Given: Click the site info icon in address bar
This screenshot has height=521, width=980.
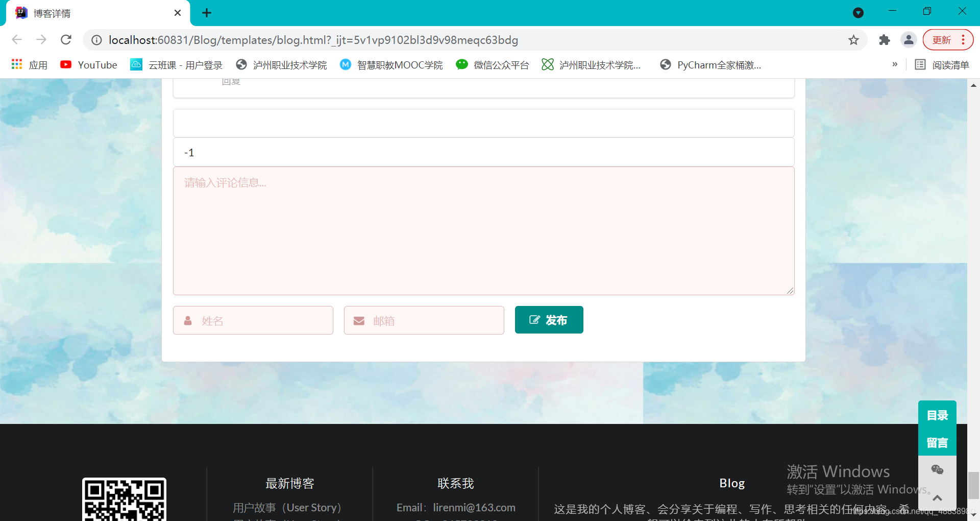Looking at the screenshot, I should (96, 40).
